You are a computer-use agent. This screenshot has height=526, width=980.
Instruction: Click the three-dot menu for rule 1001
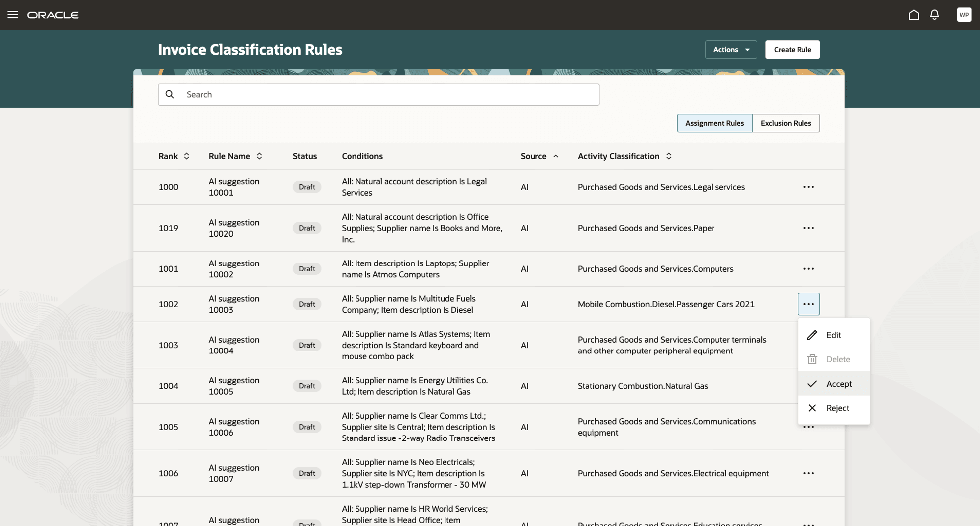click(x=808, y=269)
